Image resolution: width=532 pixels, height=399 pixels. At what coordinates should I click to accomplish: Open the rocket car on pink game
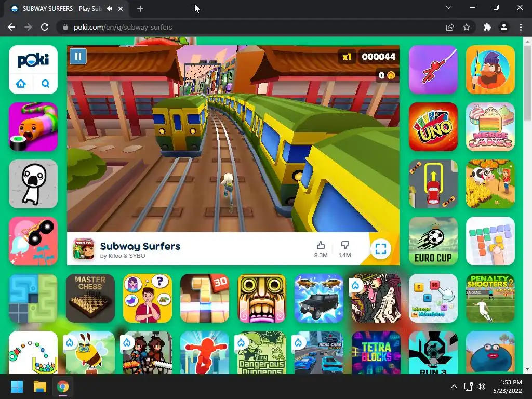33,241
